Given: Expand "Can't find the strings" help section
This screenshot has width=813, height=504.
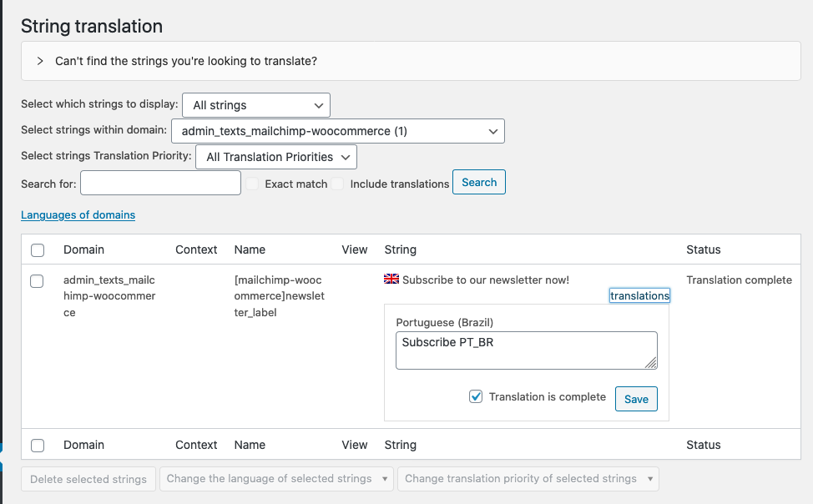Looking at the screenshot, I should click(40, 61).
